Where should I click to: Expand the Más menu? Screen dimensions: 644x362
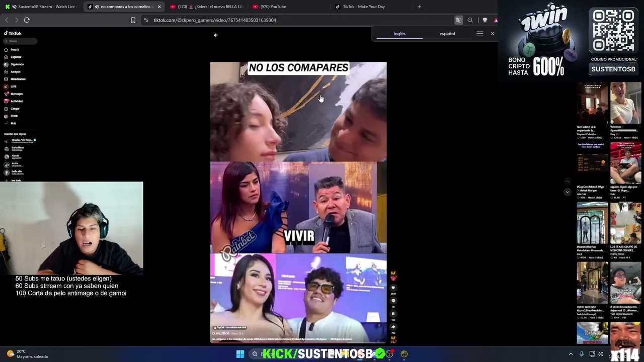10,123
